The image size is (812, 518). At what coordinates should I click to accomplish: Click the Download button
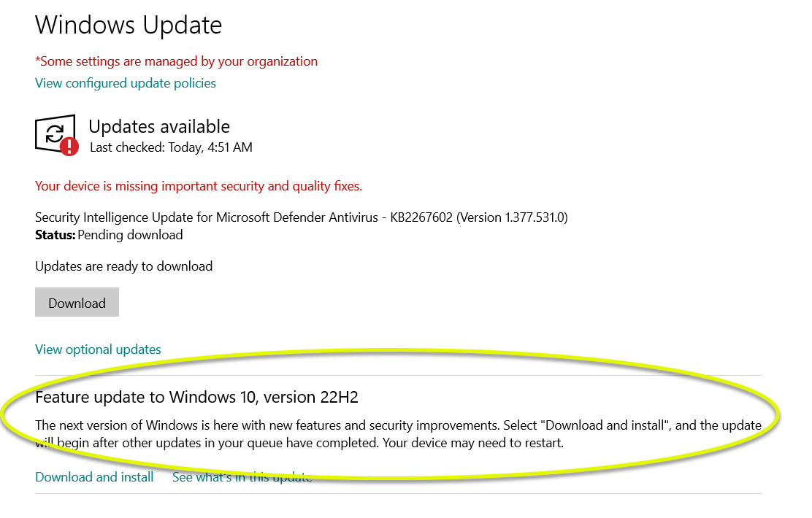coord(77,302)
